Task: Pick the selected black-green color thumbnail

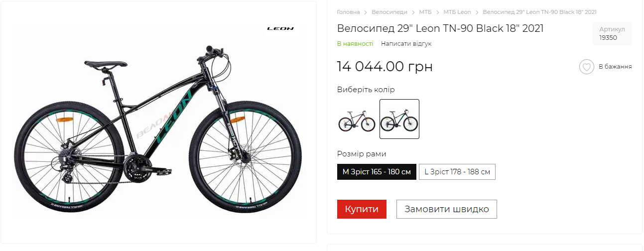Action: pos(399,120)
